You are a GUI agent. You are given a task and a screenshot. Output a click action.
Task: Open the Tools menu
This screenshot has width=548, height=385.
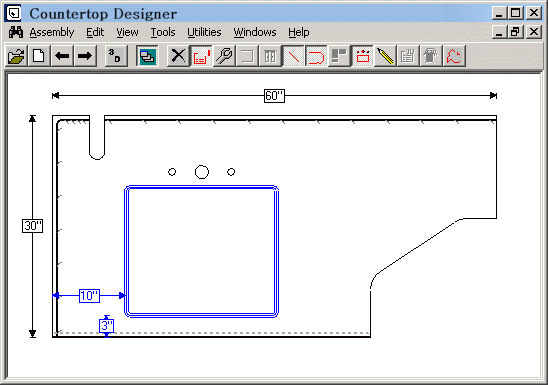163,32
